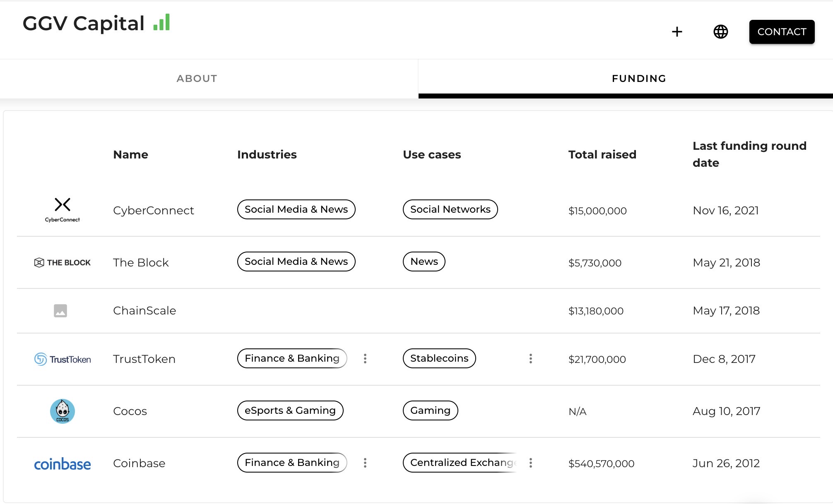The height and width of the screenshot is (504, 833).
Task: Click the TrustToken logo
Action: pyautogui.click(x=63, y=359)
